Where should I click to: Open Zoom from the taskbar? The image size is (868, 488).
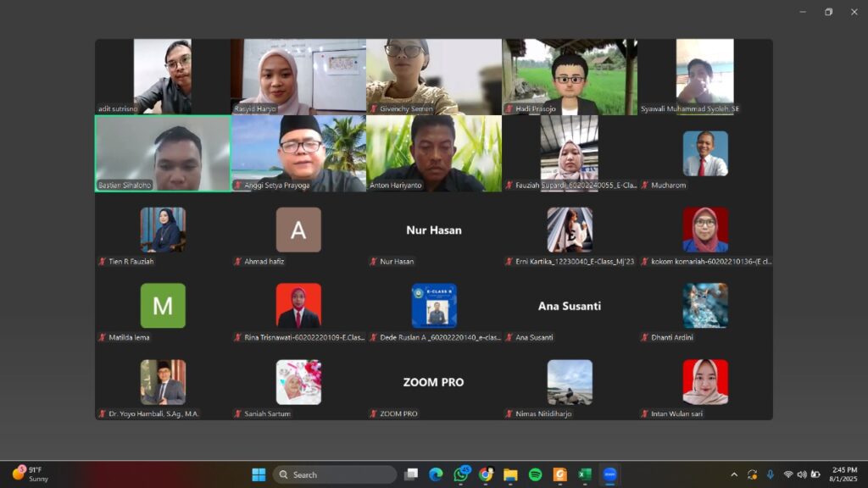(609, 474)
